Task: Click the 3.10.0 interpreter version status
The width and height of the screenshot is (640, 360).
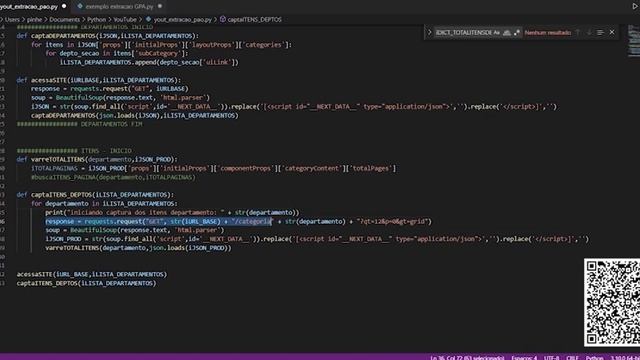Action: click(624, 358)
